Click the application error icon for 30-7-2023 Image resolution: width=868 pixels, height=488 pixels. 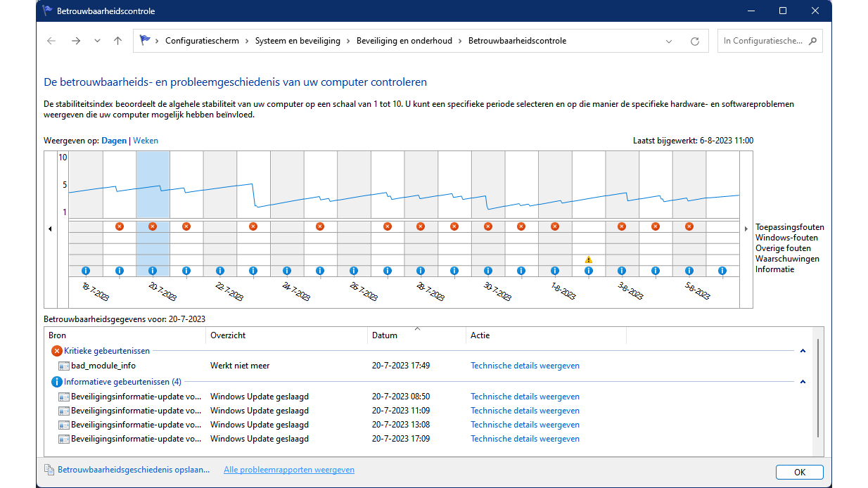click(487, 226)
